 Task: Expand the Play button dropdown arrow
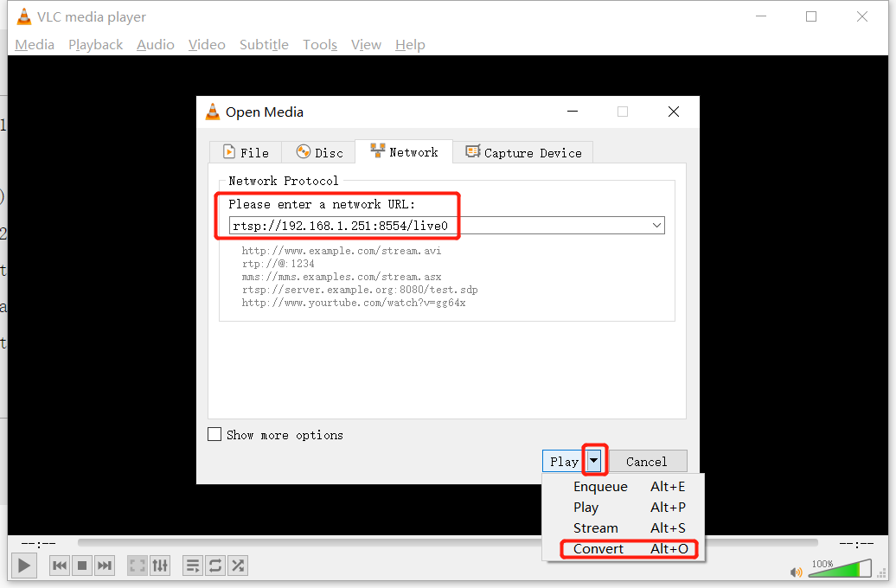594,460
